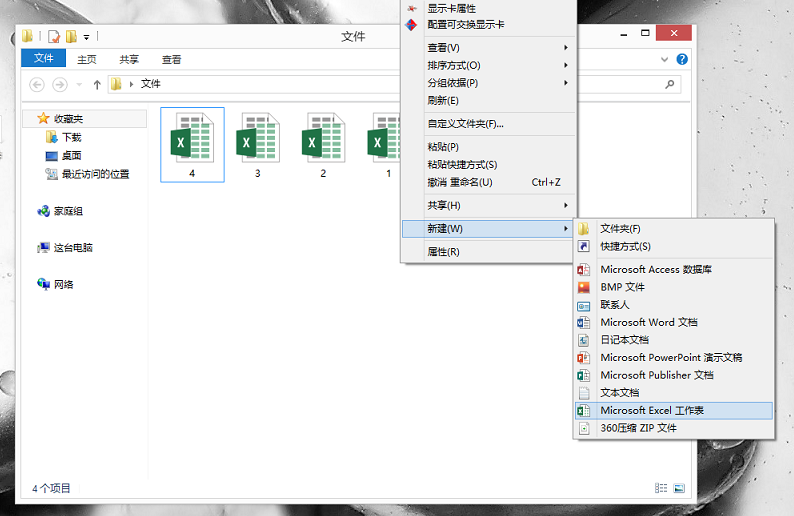Click 显示卡属性 menu entry

coord(489,9)
